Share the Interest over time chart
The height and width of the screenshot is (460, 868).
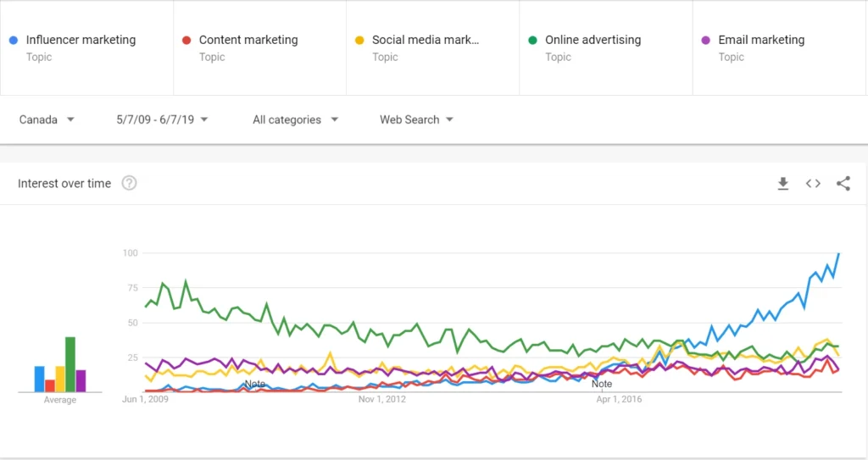pos(843,184)
